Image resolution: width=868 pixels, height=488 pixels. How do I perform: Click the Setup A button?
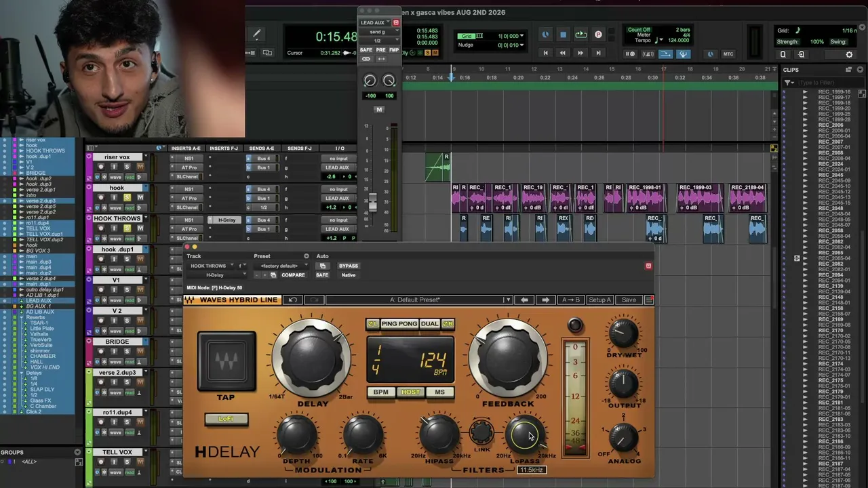coord(600,300)
